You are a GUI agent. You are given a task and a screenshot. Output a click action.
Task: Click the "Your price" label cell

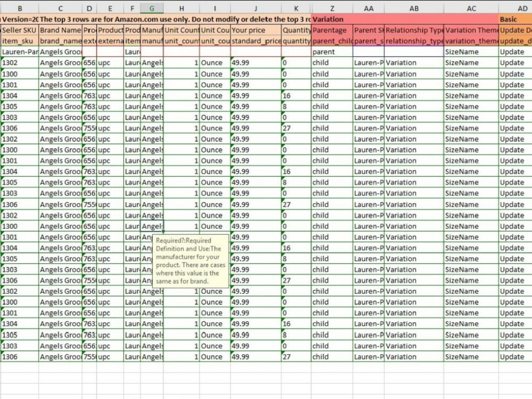(x=256, y=30)
